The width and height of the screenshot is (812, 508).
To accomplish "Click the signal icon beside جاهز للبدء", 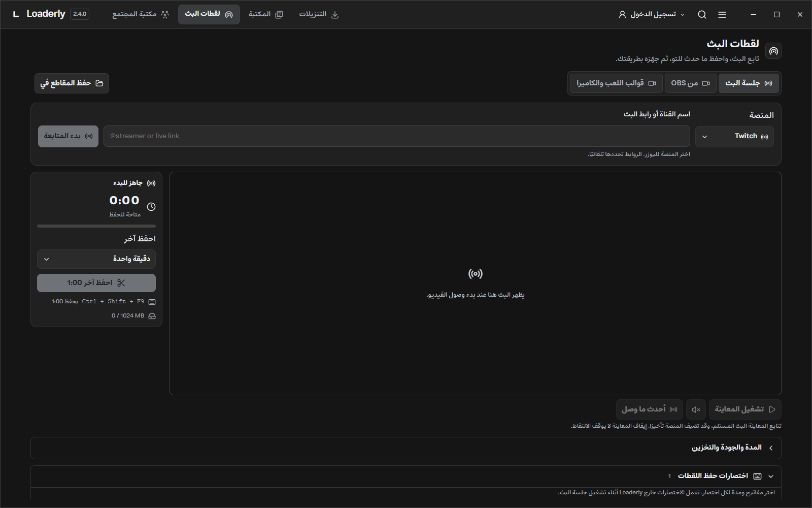I will 151,183.
